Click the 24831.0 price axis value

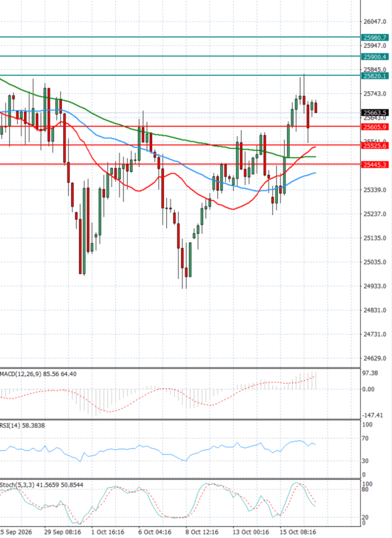[375, 310]
